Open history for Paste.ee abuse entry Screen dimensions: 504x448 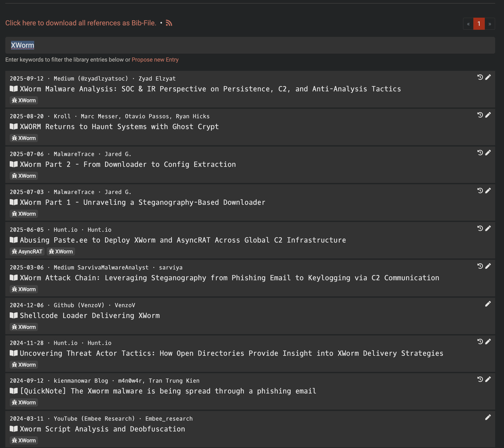[480, 228]
